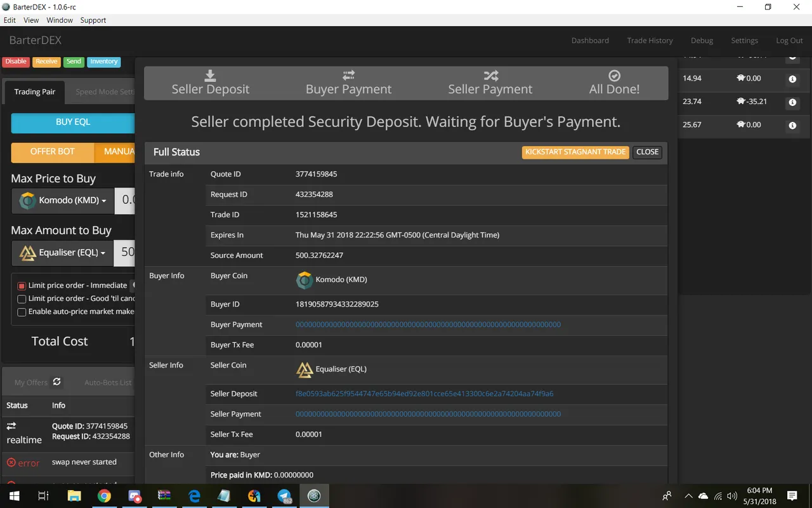Image resolution: width=812 pixels, height=508 pixels.
Task: Close the Full Status dialog
Action: coord(647,152)
